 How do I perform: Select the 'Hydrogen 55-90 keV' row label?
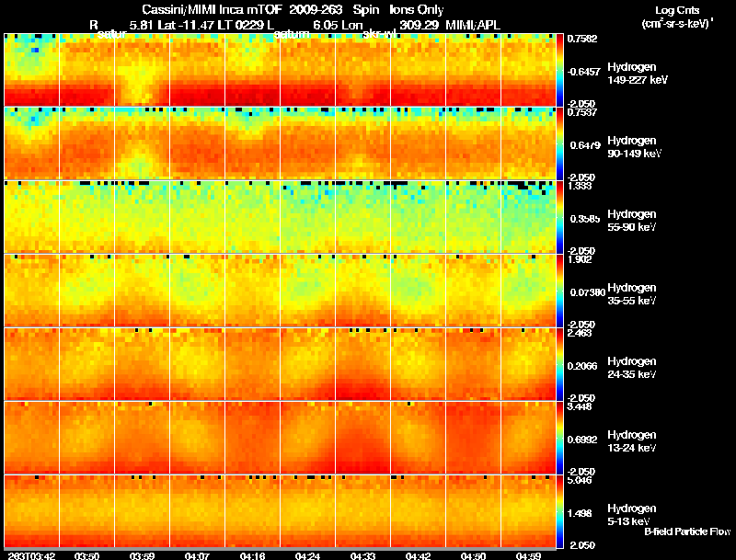632,221
